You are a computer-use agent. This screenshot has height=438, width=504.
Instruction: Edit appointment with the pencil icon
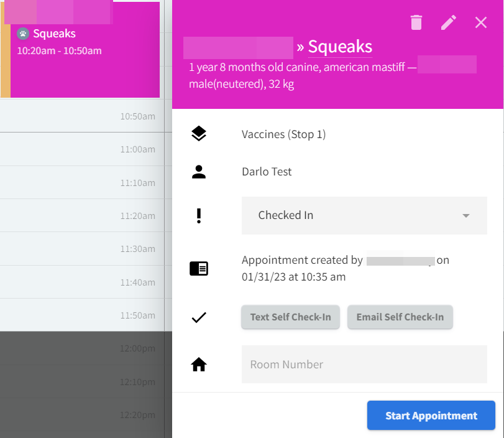tap(449, 22)
